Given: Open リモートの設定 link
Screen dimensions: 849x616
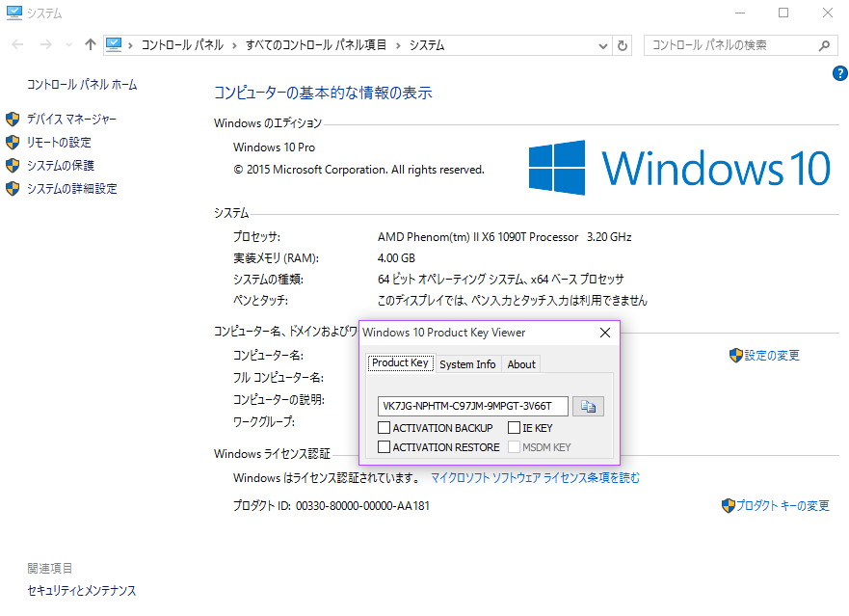Looking at the screenshot, I should click(x=59, y=142).
